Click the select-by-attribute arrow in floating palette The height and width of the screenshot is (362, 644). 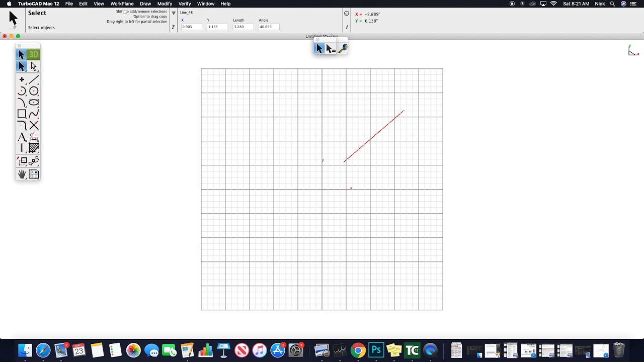tap(331, 48)
